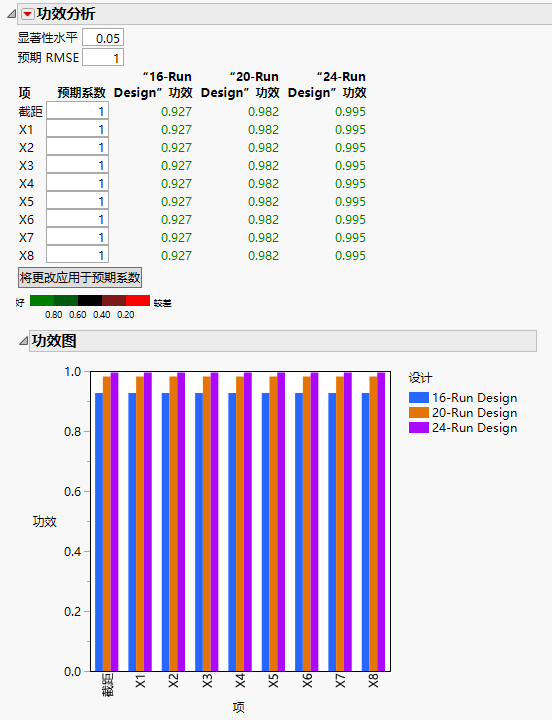Click 将更改应用于预期系数 button

coord(80,277)
